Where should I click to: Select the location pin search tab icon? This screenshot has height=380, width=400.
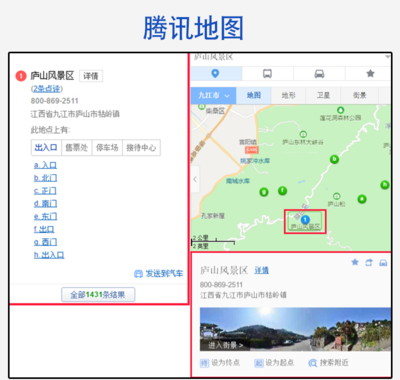(x=215, y=74)
